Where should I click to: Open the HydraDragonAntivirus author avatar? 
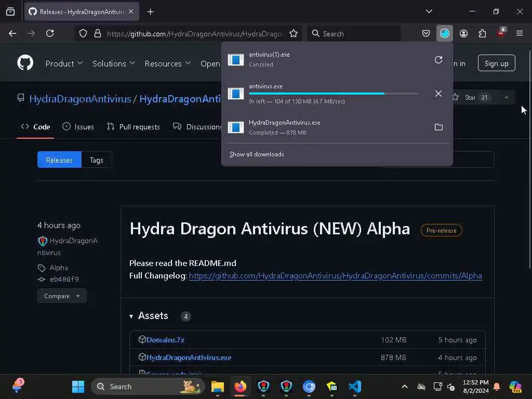coord(43,241)
